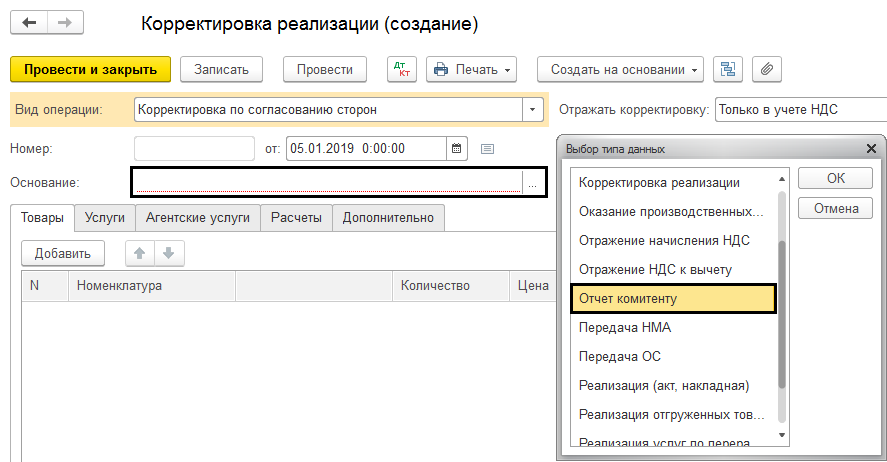Move row down with arrow
This screenshot has height=462, width=887.
tap(168, 253)
